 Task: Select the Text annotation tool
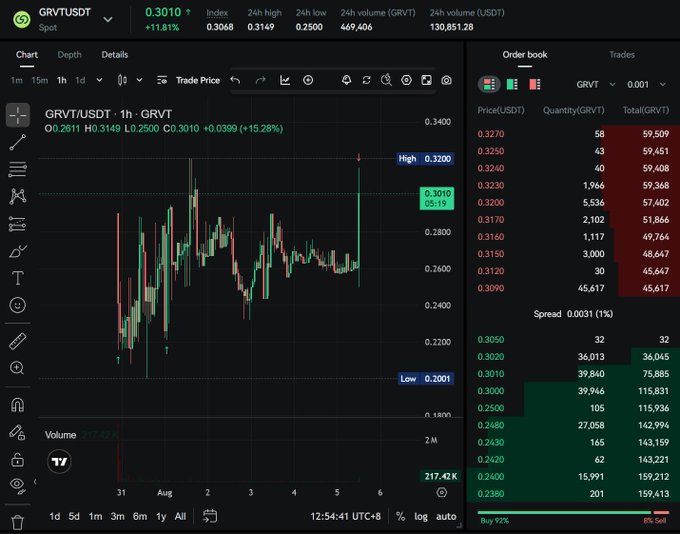(x=18, y=278)
